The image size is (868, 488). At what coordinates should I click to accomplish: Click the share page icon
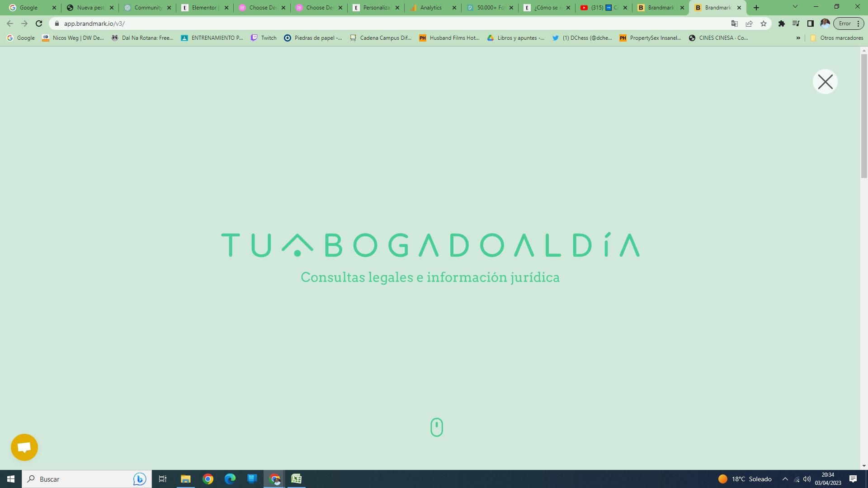point(749,23)
